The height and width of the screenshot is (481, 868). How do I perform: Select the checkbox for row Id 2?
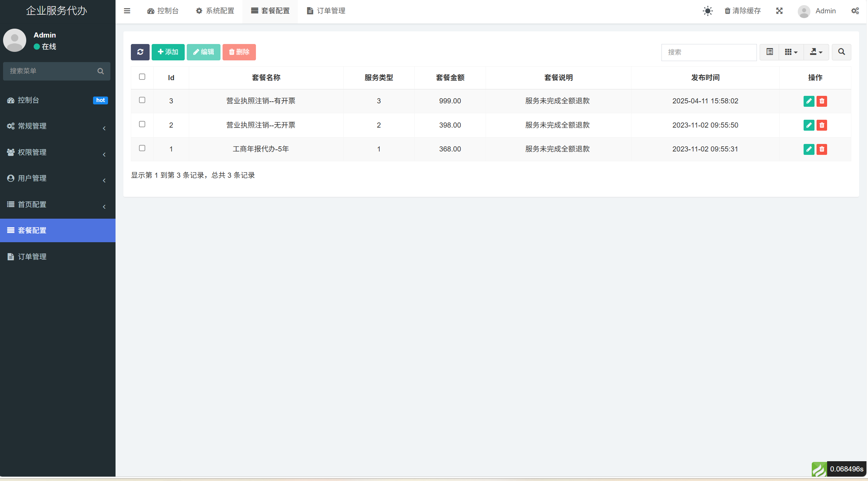[142, 124]
